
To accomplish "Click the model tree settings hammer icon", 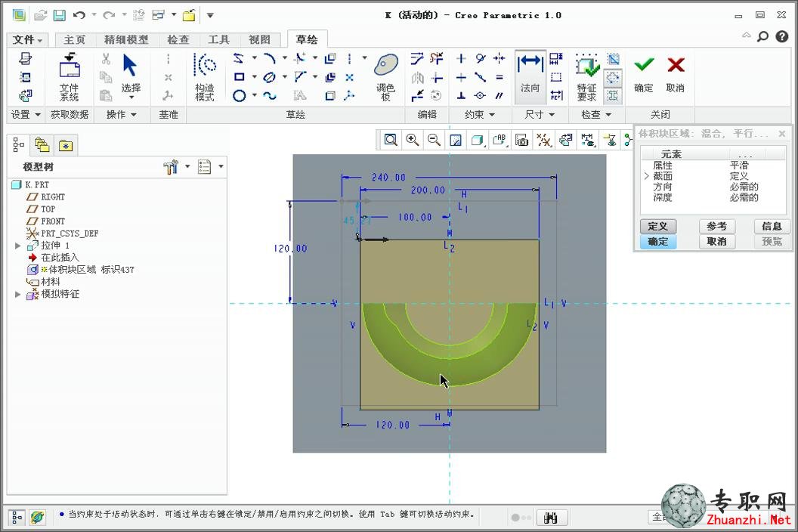I will 171,166.
